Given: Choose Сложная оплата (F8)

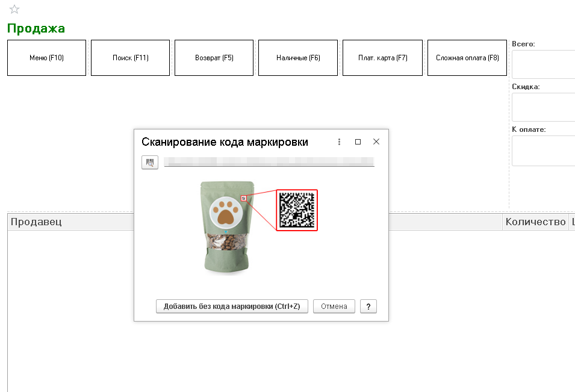Looking at the screenshot, I should [x=467, y=58].
